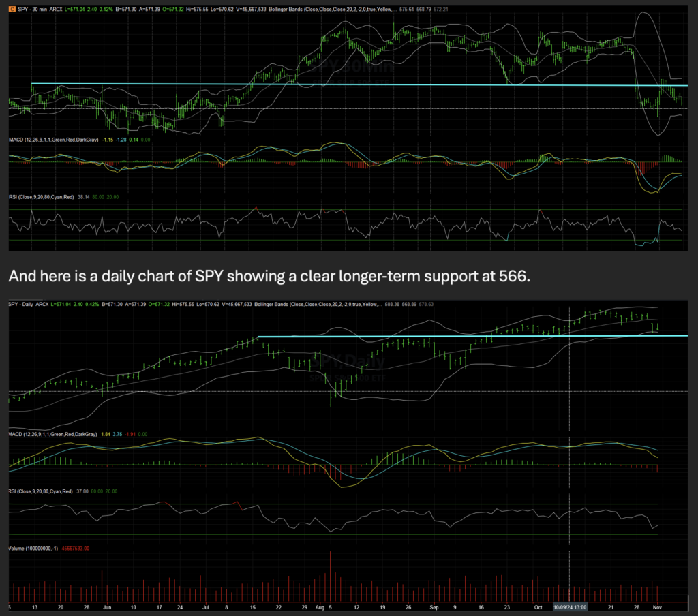Click the '17' date label on the time axis
This screenshot has width=698, height=616.
159,607
